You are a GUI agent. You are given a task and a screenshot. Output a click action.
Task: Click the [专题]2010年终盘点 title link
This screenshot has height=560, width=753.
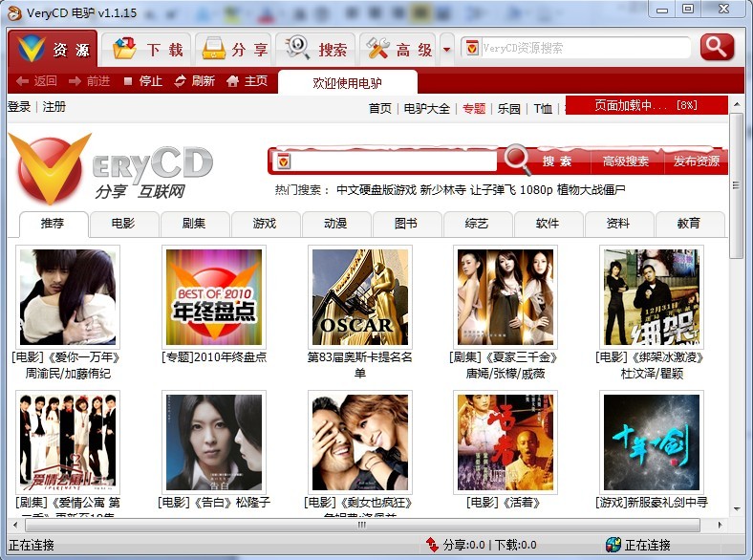tap(214, 356)
